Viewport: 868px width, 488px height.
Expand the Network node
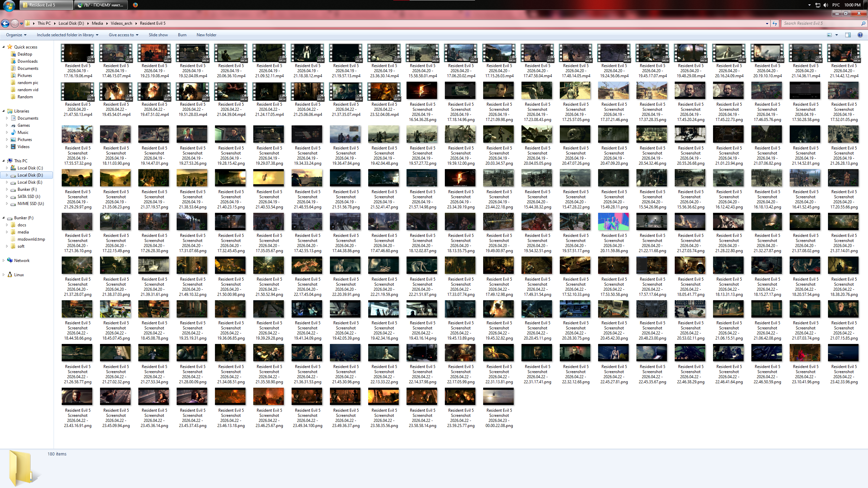coord(3,261)
